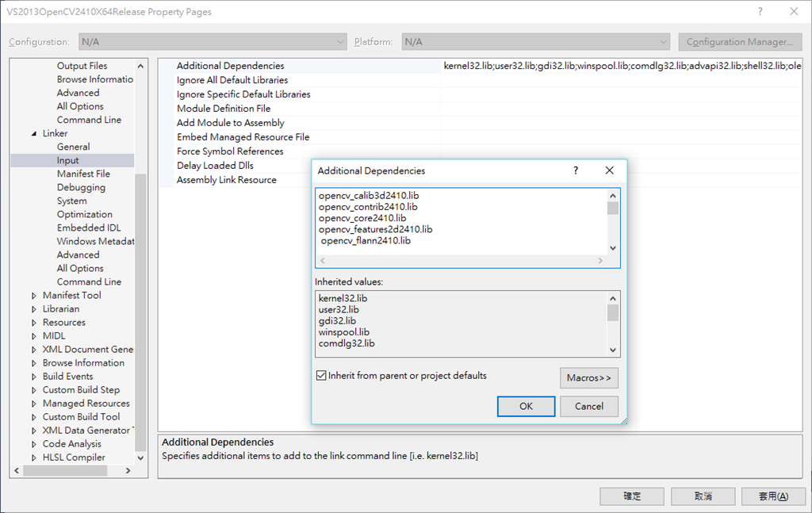Place cursor on opencv_contrib2410.lib line
This screenshot has height=513, width=812.
[x=368, y=206]
